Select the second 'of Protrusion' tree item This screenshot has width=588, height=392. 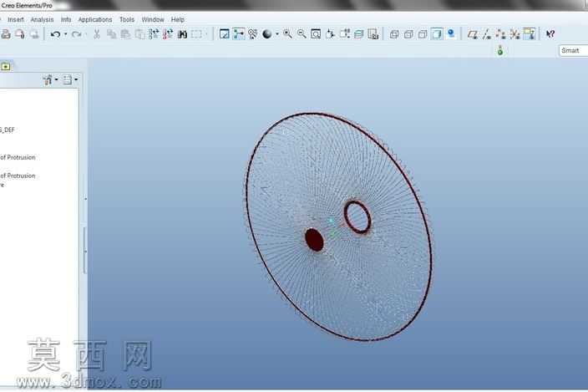coord(18,176)
